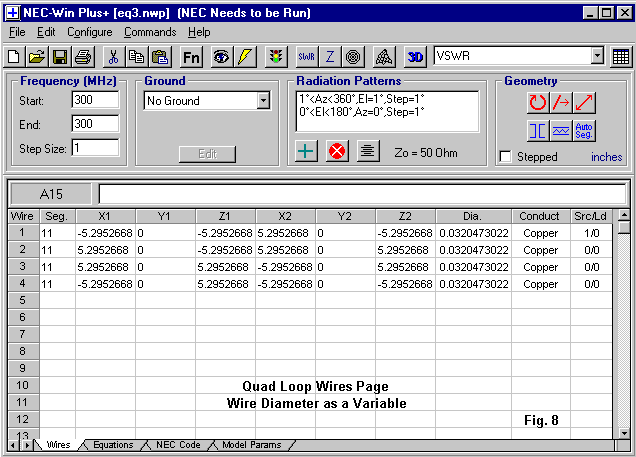Run NEC with the traffic light icon

[x=274, y=57]
